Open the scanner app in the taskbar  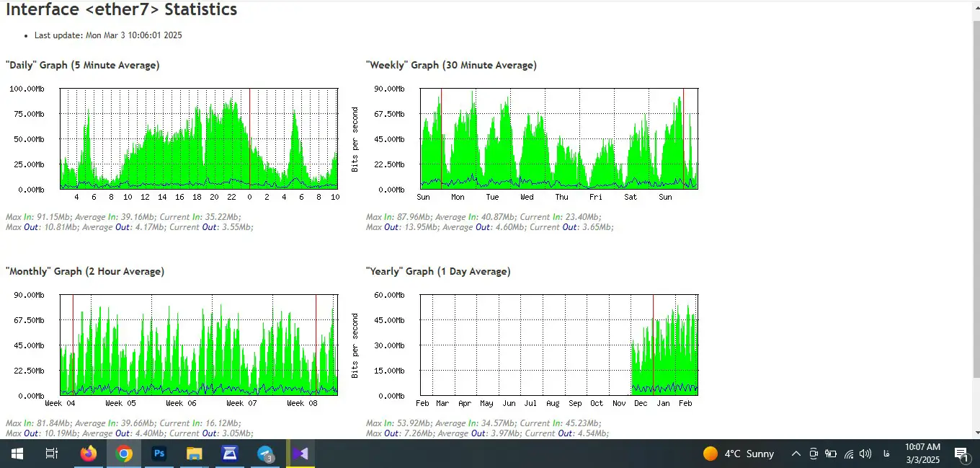coord(230,454)
